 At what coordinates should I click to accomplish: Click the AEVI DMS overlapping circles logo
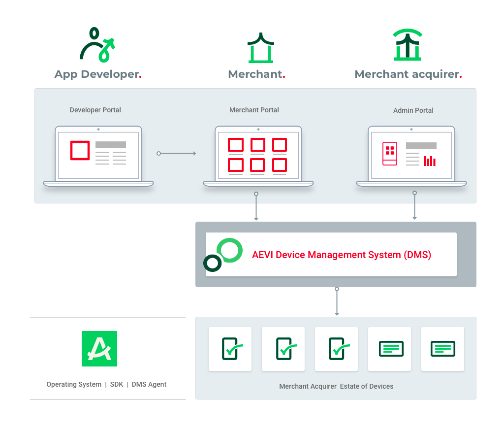click(x=223, y=255)
